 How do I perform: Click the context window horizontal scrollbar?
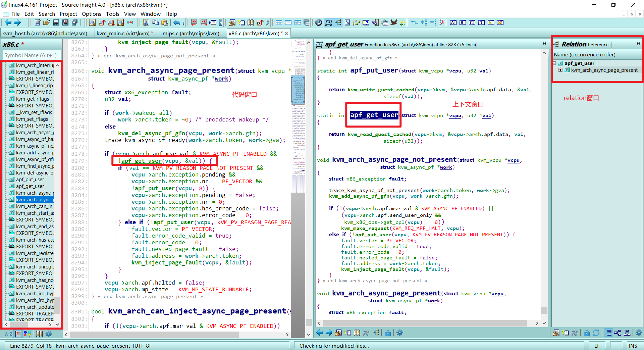(424, 323)
